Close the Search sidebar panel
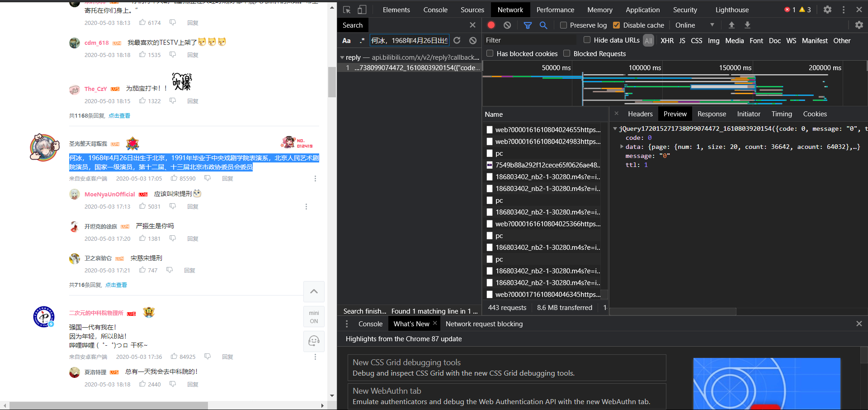The image size is (868, 410). coord(472,25)
